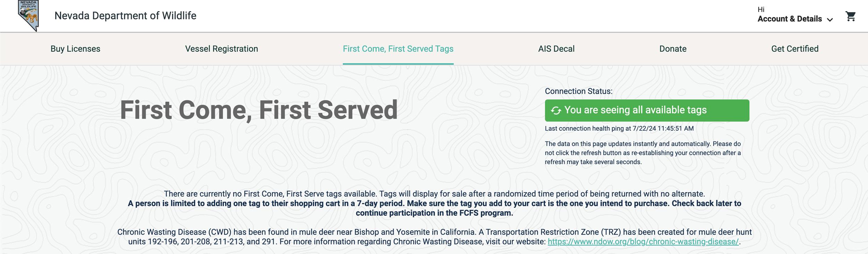
Task: Click the Nevada Department of Wildlife heading
Action: pos(125,15)
